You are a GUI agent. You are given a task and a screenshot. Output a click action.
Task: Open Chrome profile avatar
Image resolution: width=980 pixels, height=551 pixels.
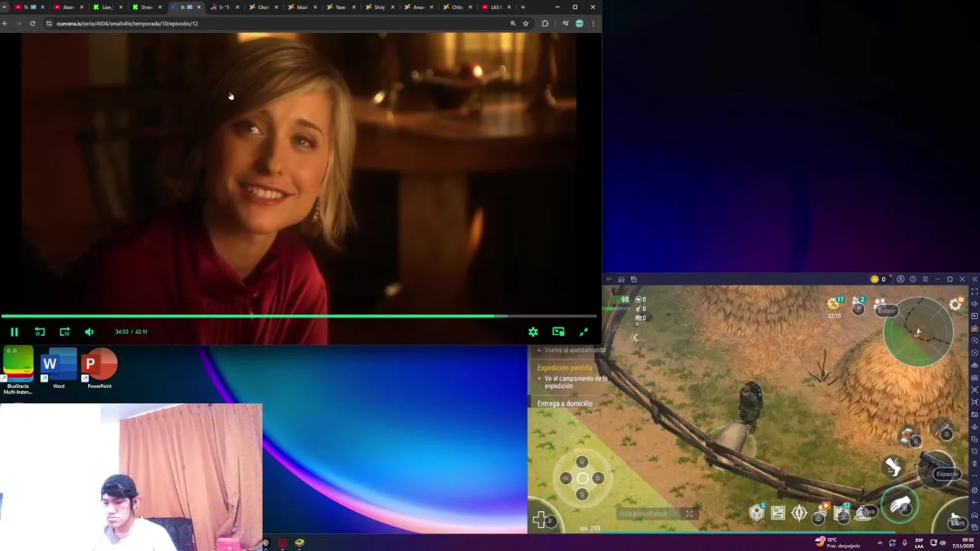tap(579, 24)
